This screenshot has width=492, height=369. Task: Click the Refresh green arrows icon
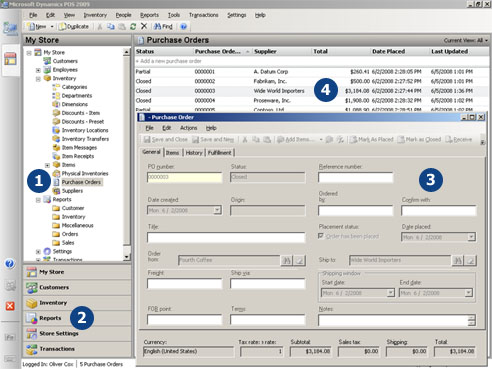[x=133, y=26]
